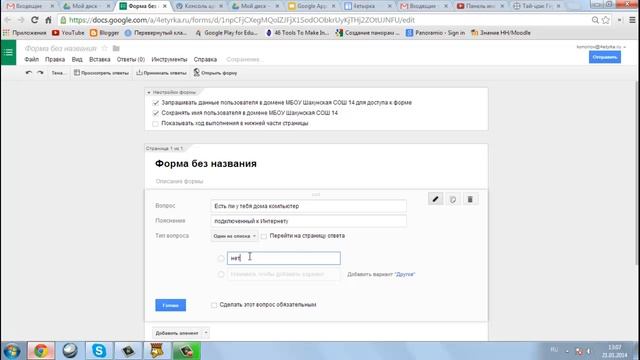Click browser forward arrow
The height and width of the screenshot is (360, 640).
21,20
